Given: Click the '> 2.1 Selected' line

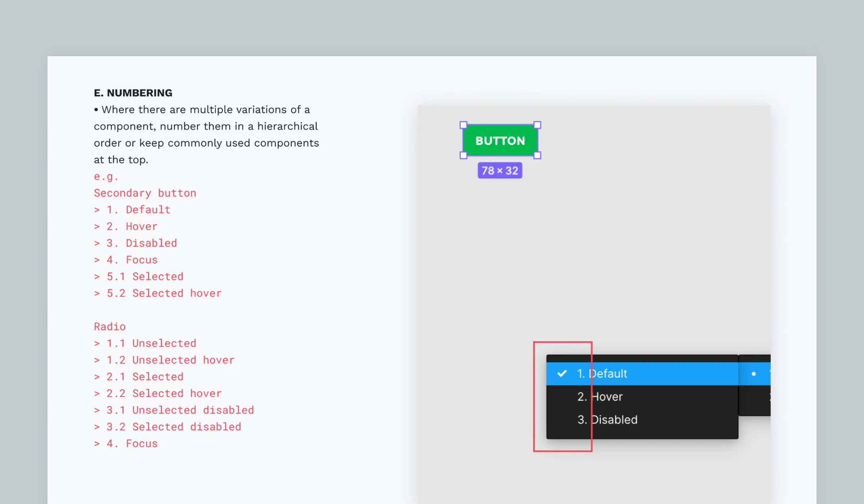Looking at the screenshot, I should point(139,377).
